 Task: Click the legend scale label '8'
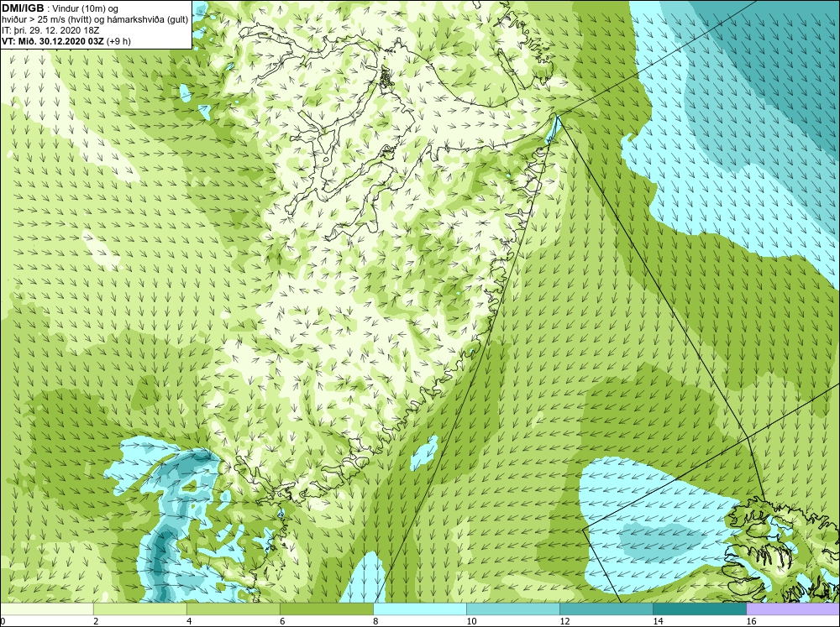(375, 621)
